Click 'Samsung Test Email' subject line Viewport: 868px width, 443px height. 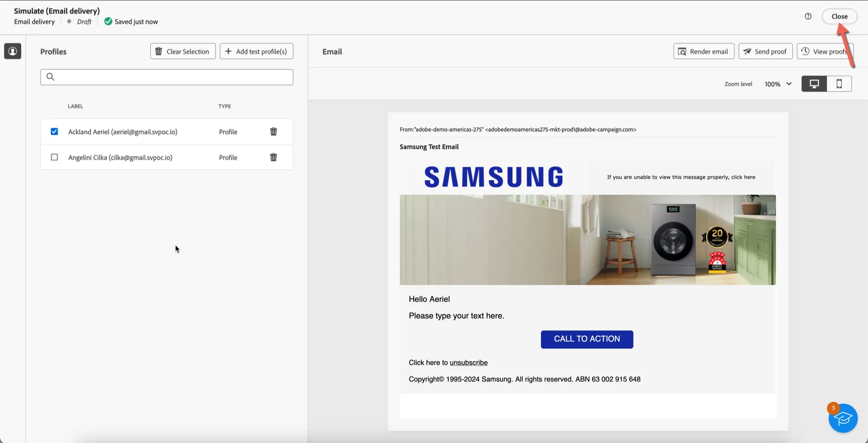(x=429, y=147)
